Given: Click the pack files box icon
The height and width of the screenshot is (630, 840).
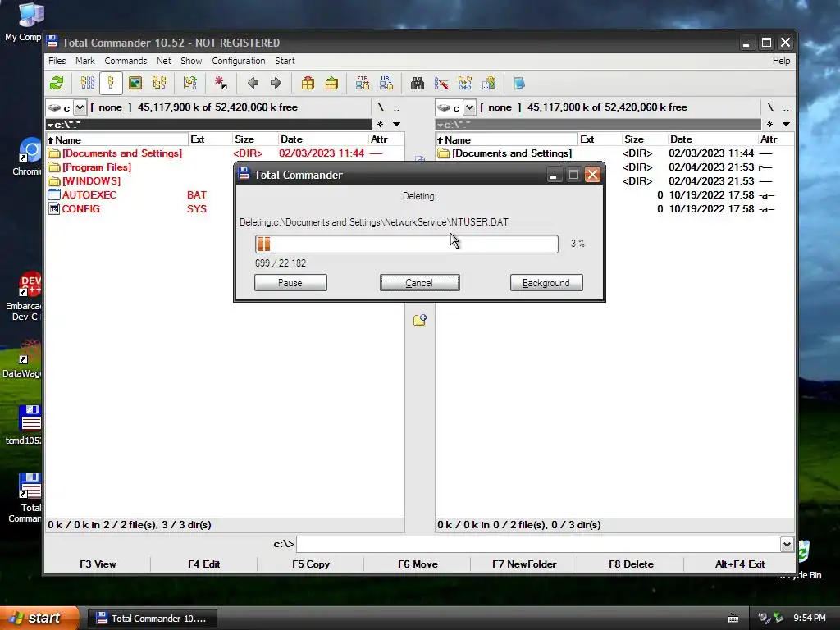Looking at the screenshot, I should [308, 83].
